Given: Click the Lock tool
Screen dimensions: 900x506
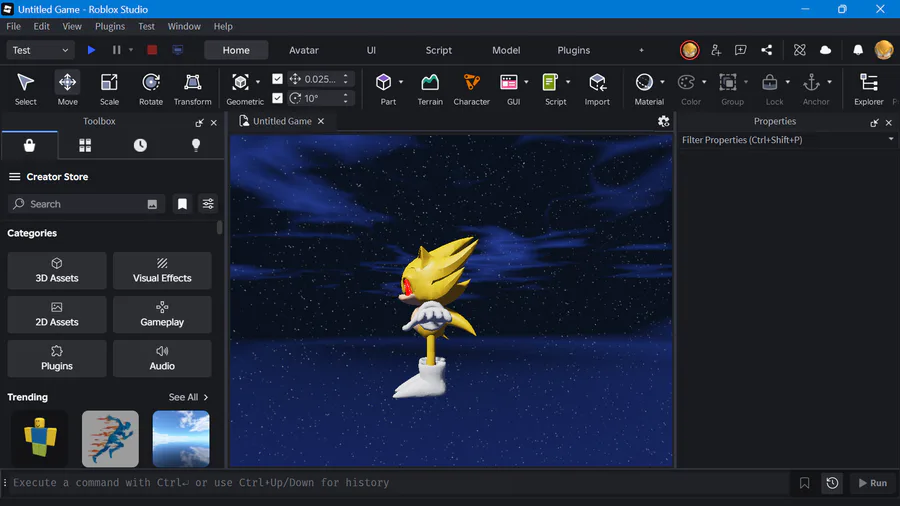Looking at the screenshot, I should (x=770, y=82).
